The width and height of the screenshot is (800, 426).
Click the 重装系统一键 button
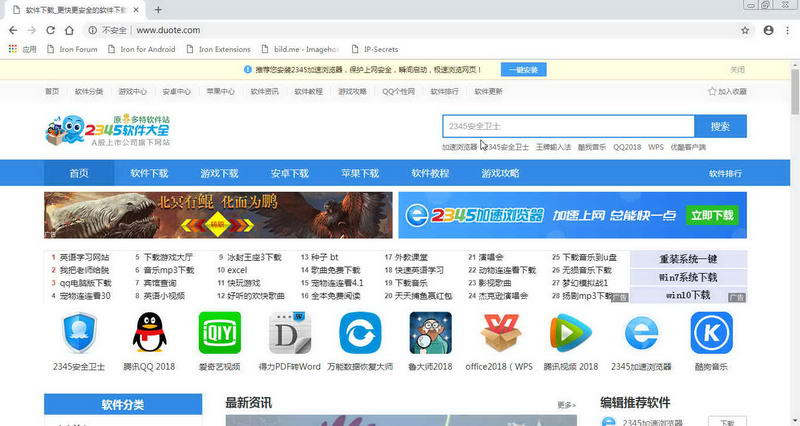coord(688,259)
